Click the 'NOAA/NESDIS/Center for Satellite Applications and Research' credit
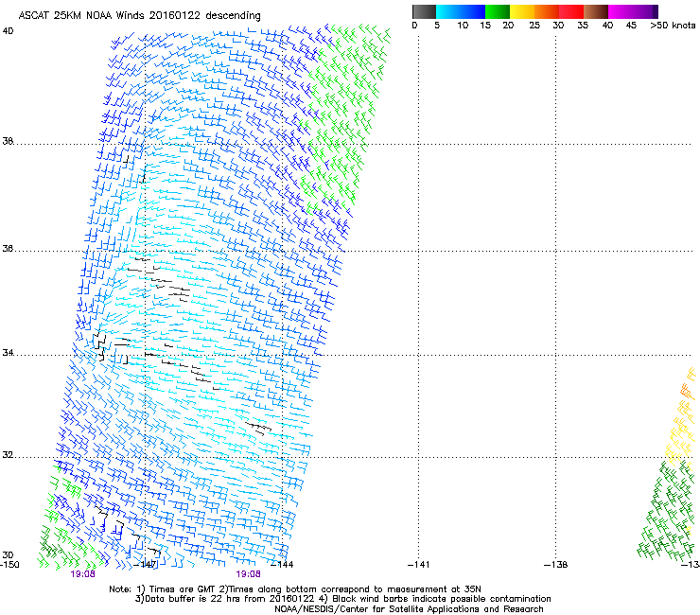Image resolution: width=700 pixels, height=615 pixels. click(x=409, y=609)
